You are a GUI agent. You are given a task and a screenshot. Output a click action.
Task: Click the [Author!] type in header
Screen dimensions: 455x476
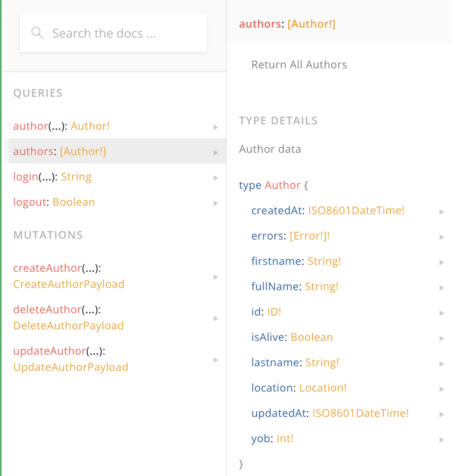(x=311, y=24)
